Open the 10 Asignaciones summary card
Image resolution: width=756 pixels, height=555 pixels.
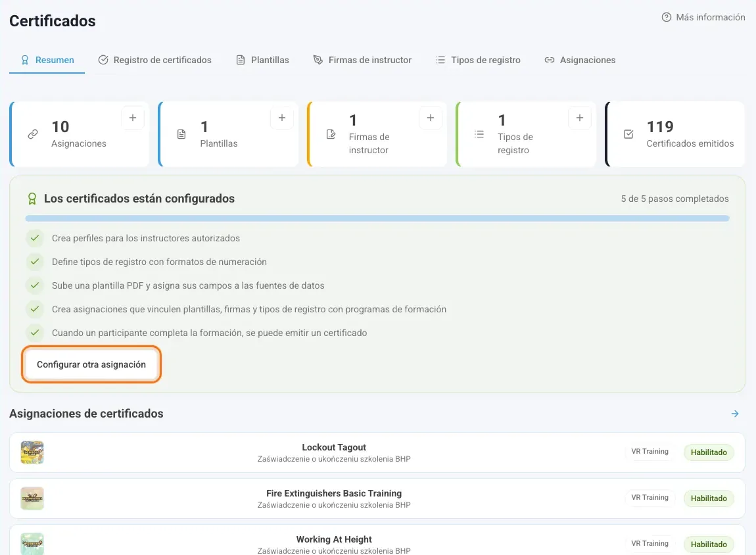tap(80, 134)
